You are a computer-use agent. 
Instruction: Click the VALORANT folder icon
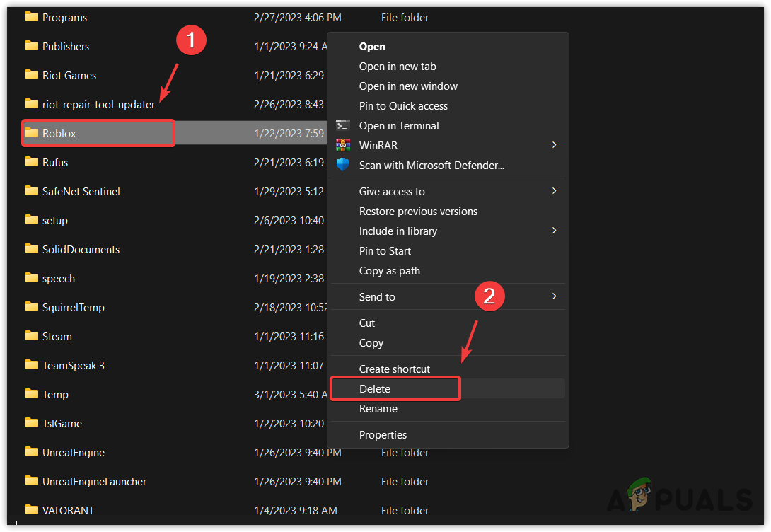[x=31, y=510]
